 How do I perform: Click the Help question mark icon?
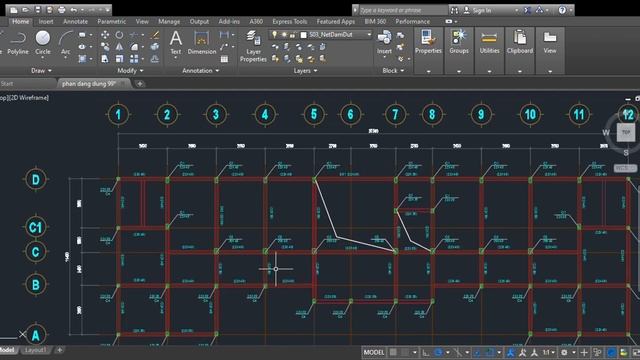coord(562,10)
